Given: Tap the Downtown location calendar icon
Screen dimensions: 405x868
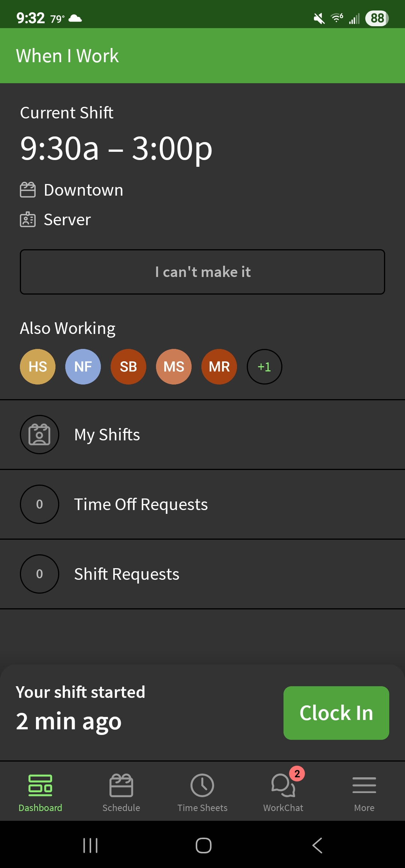Looking at the screenshot, I should click(x=27, y=189).
